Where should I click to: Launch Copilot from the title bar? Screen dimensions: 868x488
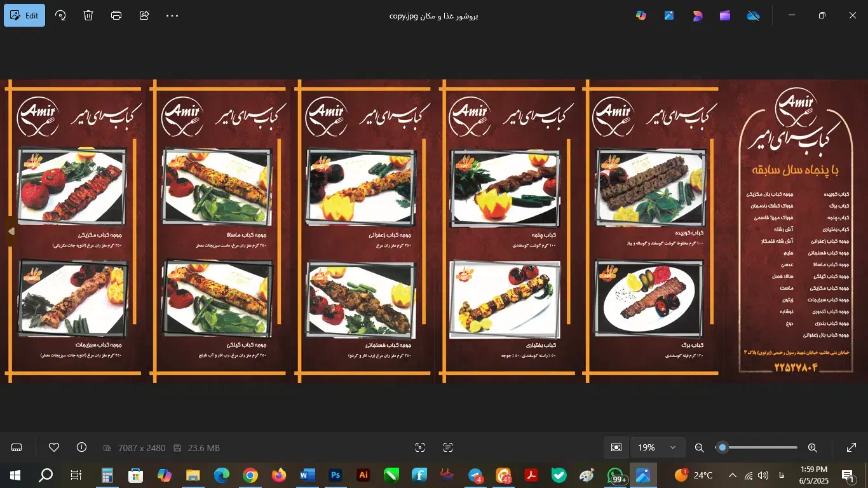point(641,15)
